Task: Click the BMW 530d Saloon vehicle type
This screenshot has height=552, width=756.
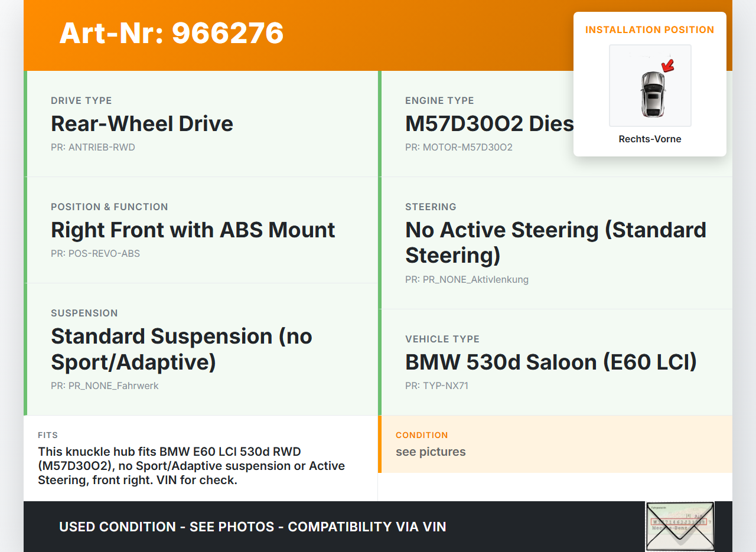Action: click(x=550, y=362)
